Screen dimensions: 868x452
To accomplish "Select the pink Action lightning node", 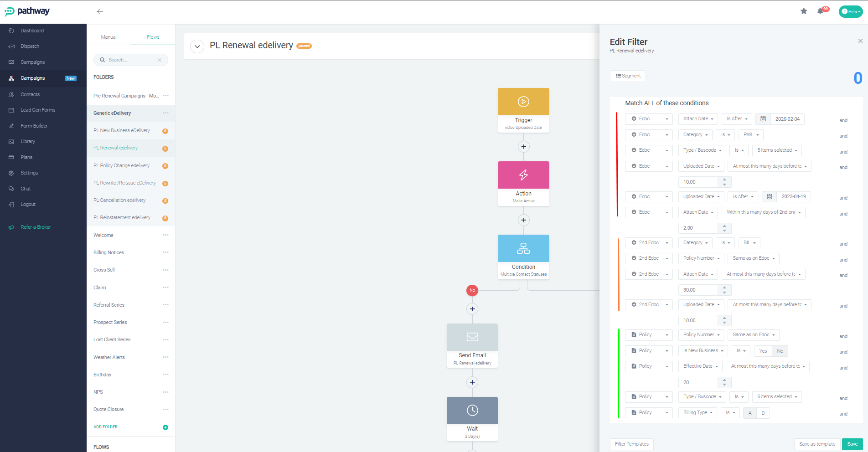I will [523, 175].
